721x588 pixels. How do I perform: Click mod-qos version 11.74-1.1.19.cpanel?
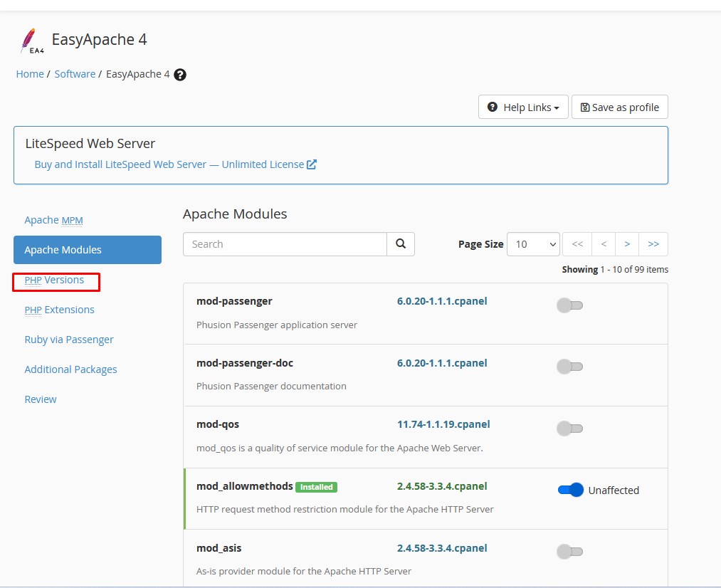(443, 424)
